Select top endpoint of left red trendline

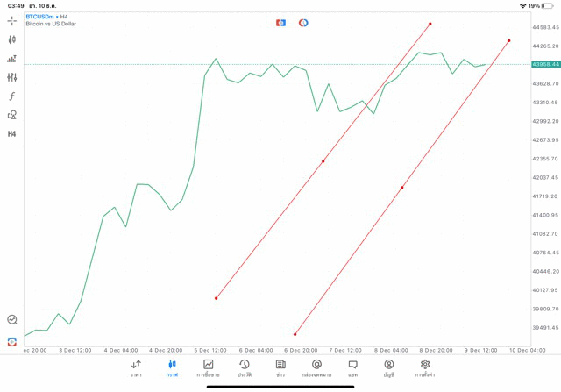pos(430,24)
